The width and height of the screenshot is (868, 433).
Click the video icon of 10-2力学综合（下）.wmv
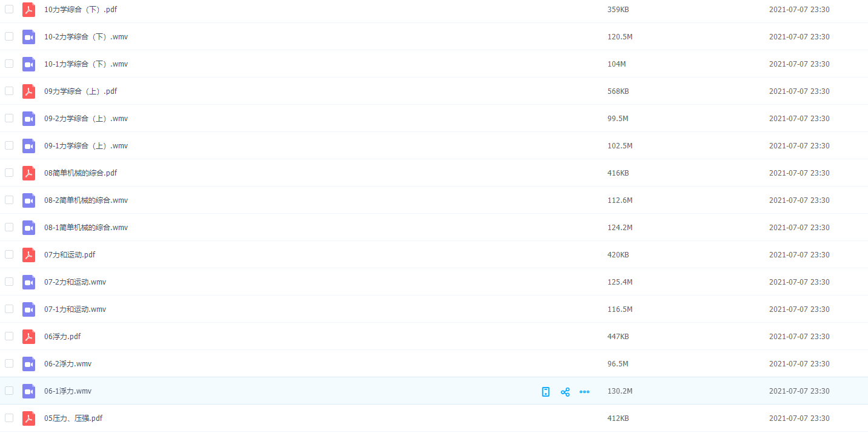(x=28, y=37)
